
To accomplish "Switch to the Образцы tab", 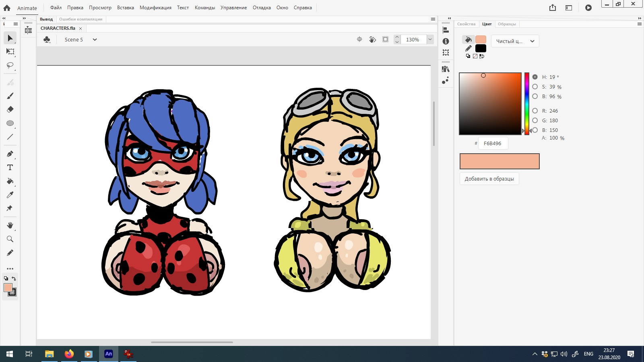I will [x=507, y=24].
